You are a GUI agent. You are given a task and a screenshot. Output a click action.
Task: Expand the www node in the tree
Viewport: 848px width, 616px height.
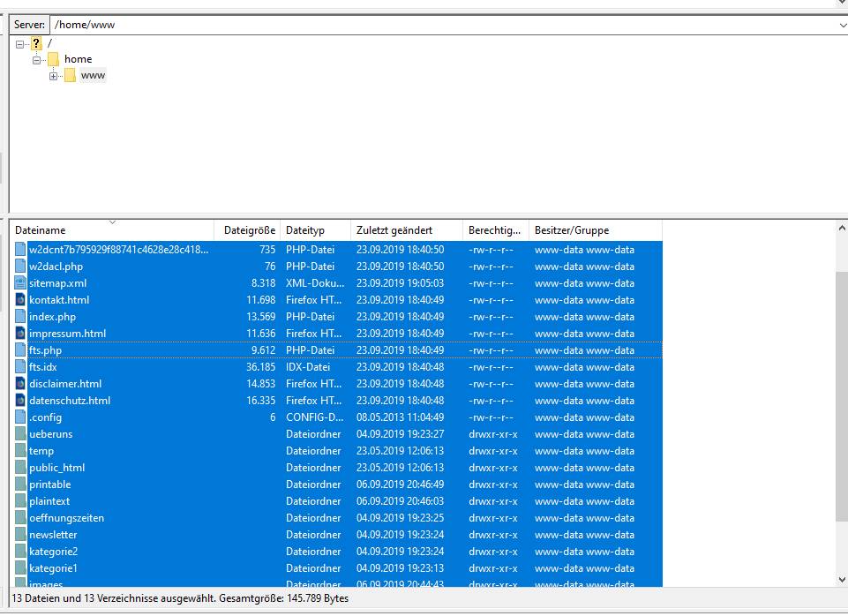click(53, 75)
